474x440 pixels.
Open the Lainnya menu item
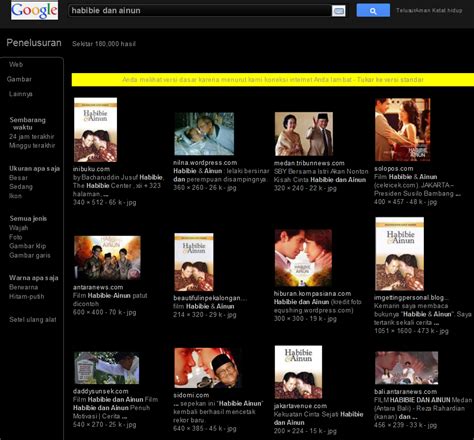tap(20, 94)
